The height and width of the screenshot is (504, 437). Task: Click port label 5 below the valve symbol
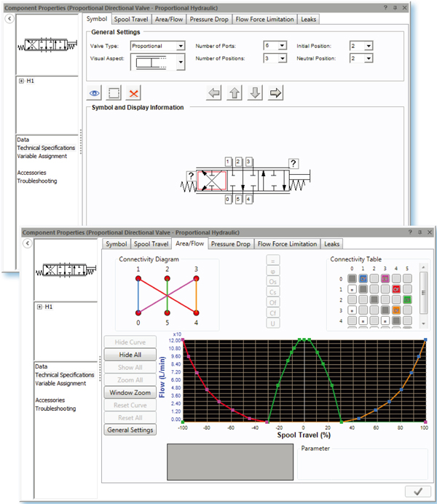[x=238, y=199]
